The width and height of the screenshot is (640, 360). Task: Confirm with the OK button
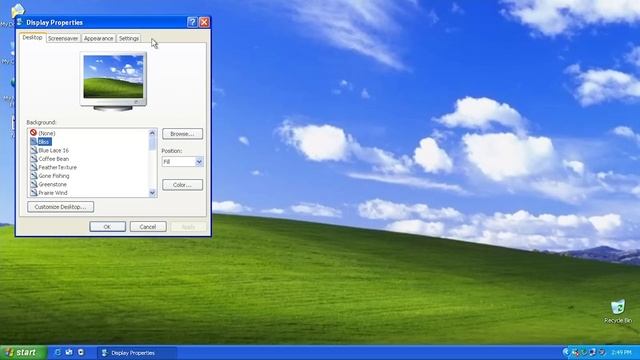pos(107,227)
